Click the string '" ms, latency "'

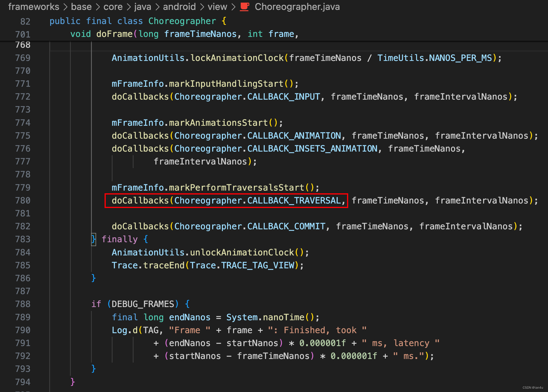click(x=401, y=343)
